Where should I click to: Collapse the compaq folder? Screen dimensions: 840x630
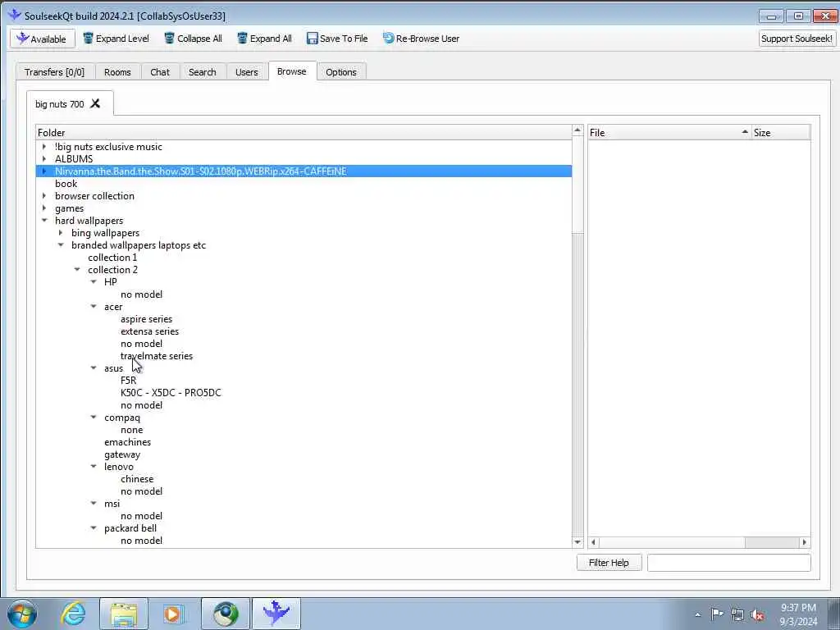[x=94, y=418]
